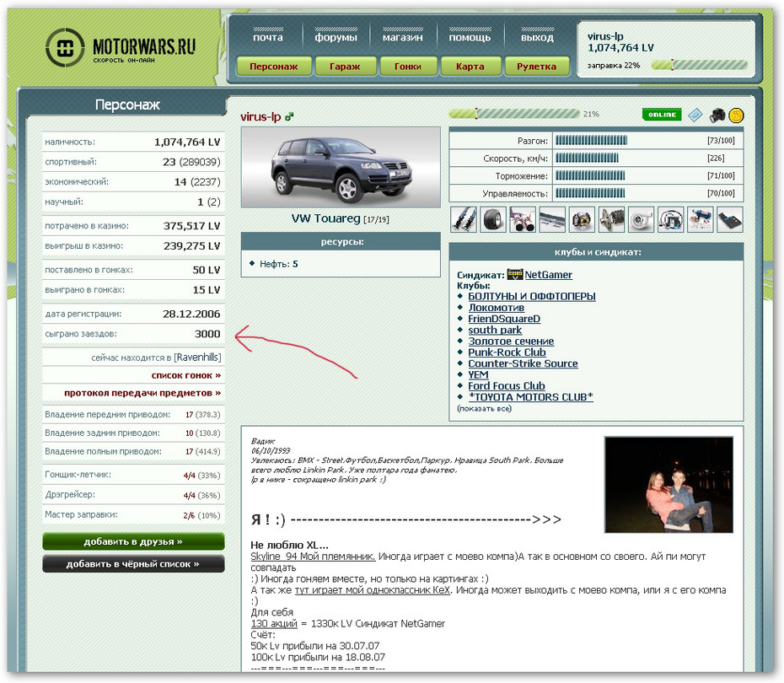The width and height of the screenshot is (784, 683).
Task: Open the Гараж tab
Action: click(345, 67)
